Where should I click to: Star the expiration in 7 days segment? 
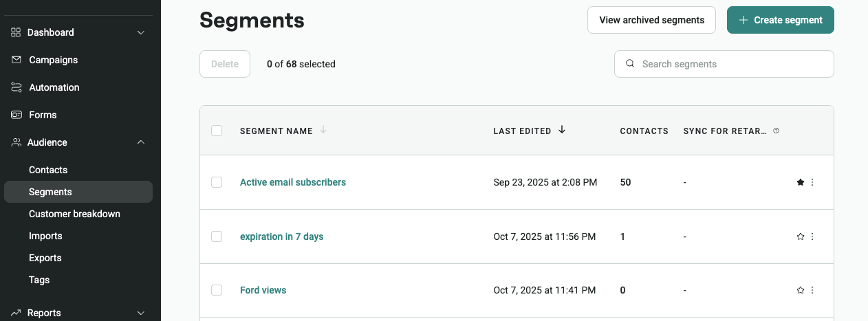tap(800, 236)
